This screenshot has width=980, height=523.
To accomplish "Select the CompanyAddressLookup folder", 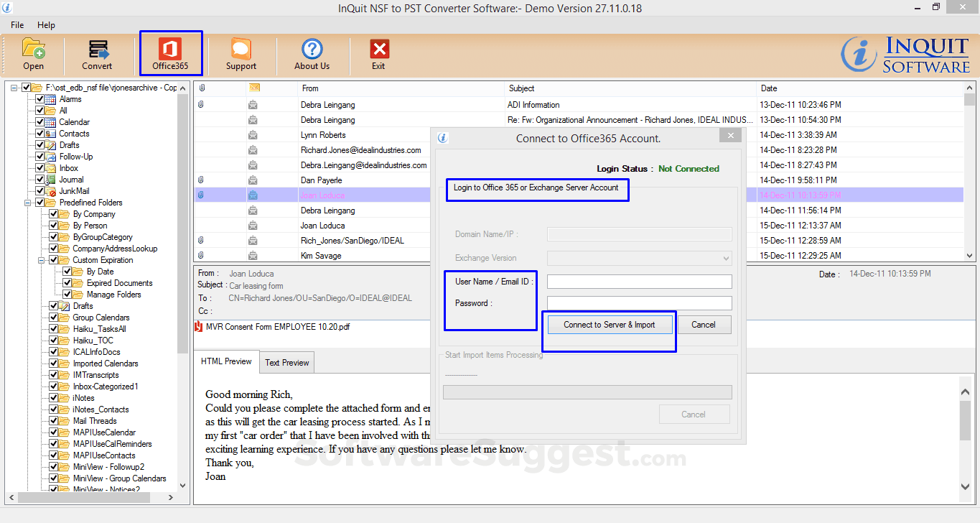I will (115, 249).
